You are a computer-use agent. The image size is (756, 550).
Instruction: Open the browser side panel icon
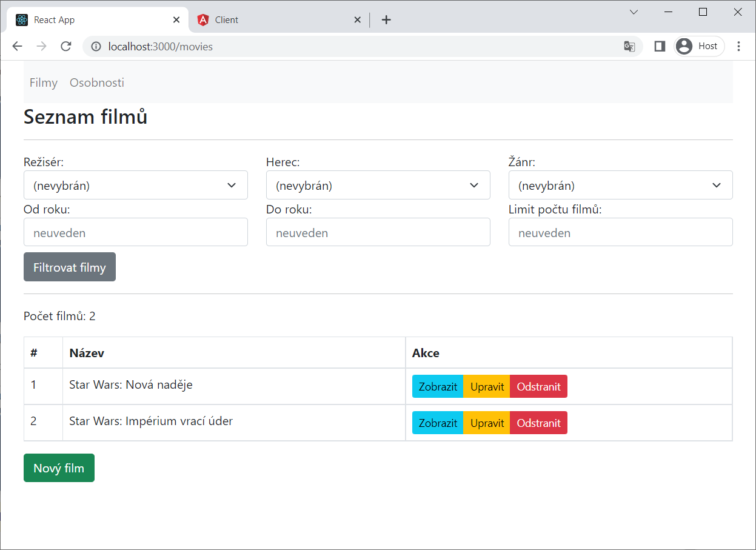coord(659,46)
